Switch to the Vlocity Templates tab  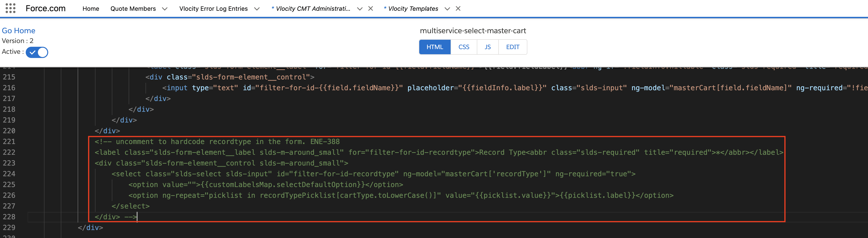click(411, 9)
